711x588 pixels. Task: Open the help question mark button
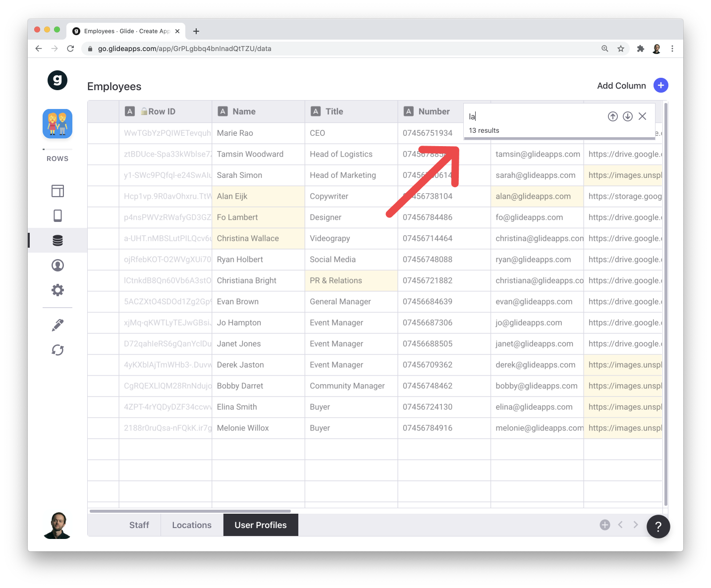pos(658,527)
